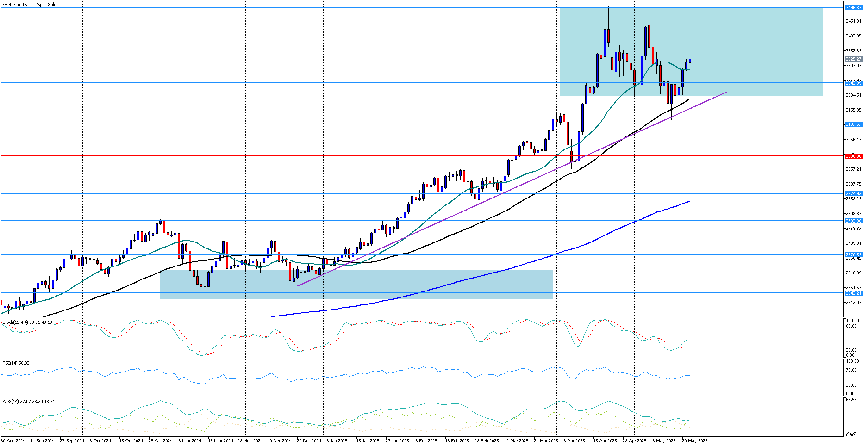Click the current price label 3325.27
Viewport: 868px width, 446px height.
854,59
